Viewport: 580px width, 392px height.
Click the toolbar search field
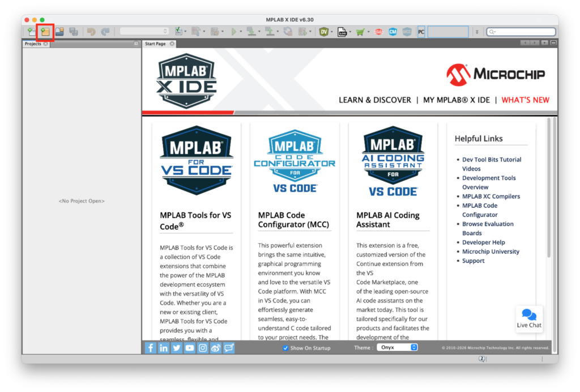pyautogui.click(x=521, y=32)
